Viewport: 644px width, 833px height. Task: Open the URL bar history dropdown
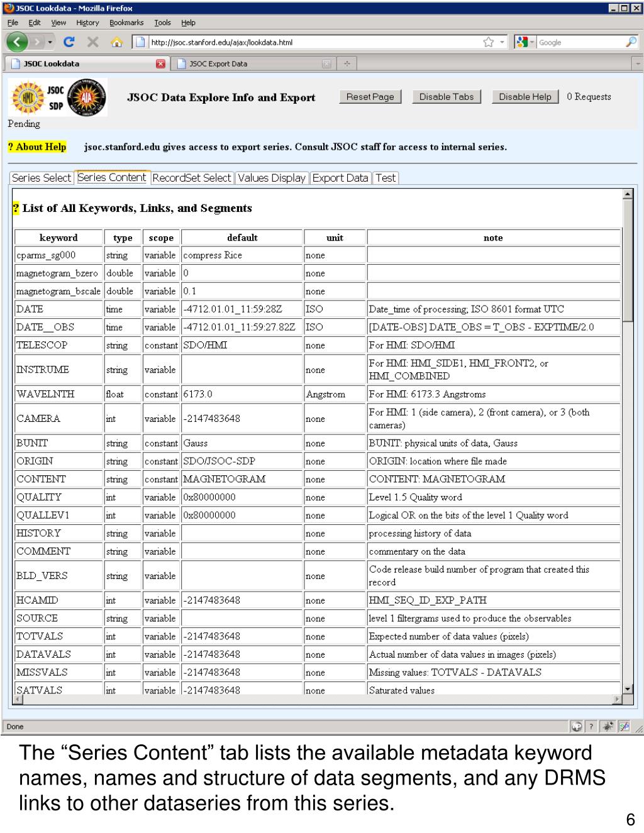[x=502, y=42]
